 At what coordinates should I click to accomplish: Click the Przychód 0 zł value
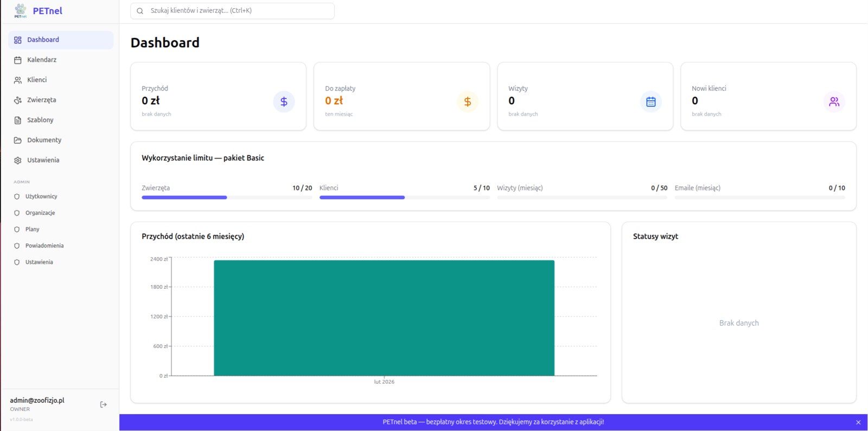tap(151, 101)
